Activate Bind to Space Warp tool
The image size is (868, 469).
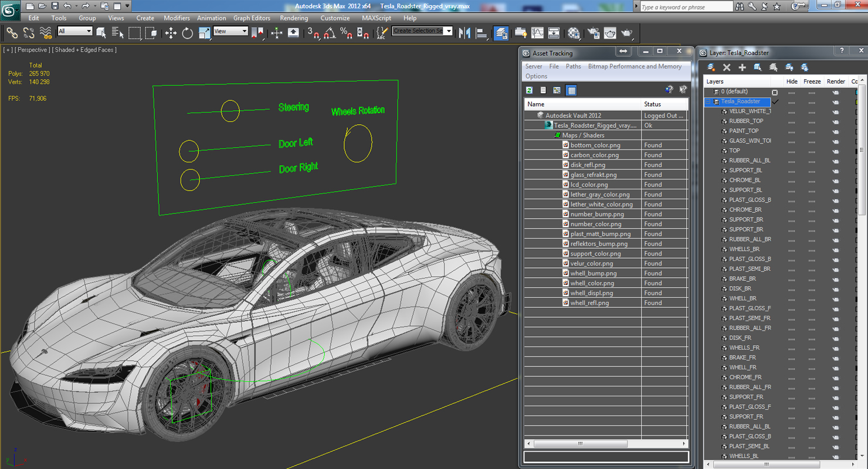point(45,33)
